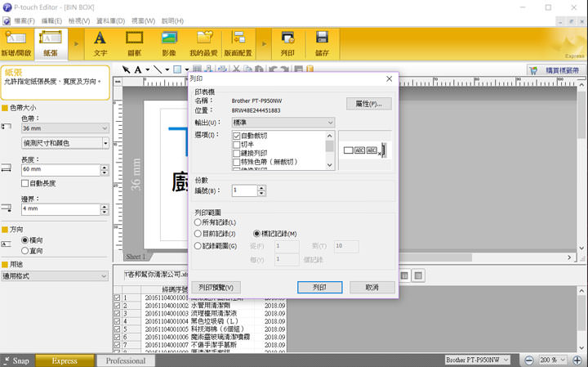Viewport: 588px width, 367px height.
Task: Open the 編輯(E) menu
Action: click(51, 21)
